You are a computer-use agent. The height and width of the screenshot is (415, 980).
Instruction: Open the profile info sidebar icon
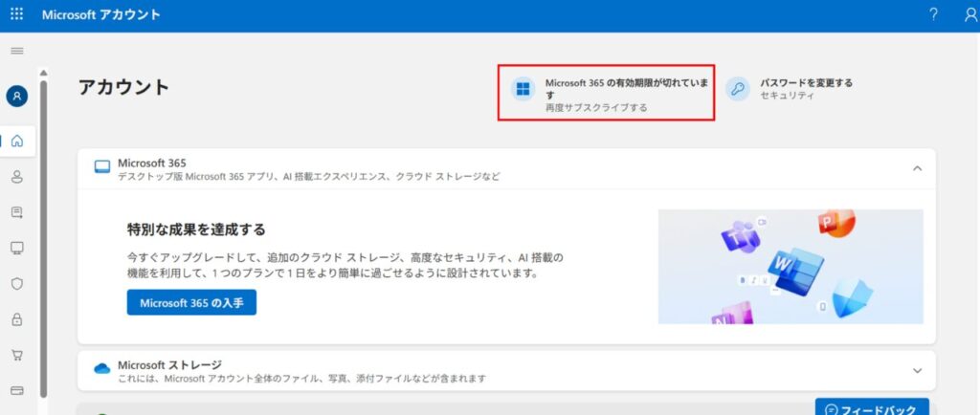point(17,177)
